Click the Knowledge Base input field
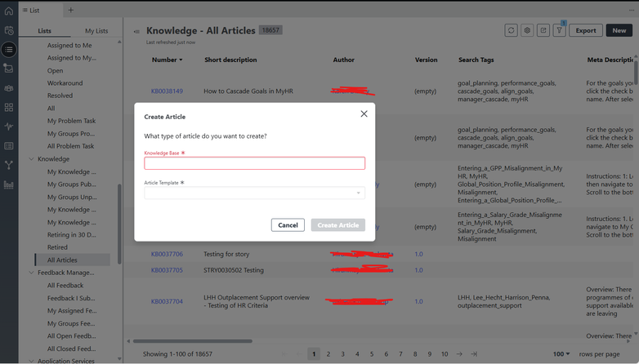639x364 pixels. click(x=254, y=163)
